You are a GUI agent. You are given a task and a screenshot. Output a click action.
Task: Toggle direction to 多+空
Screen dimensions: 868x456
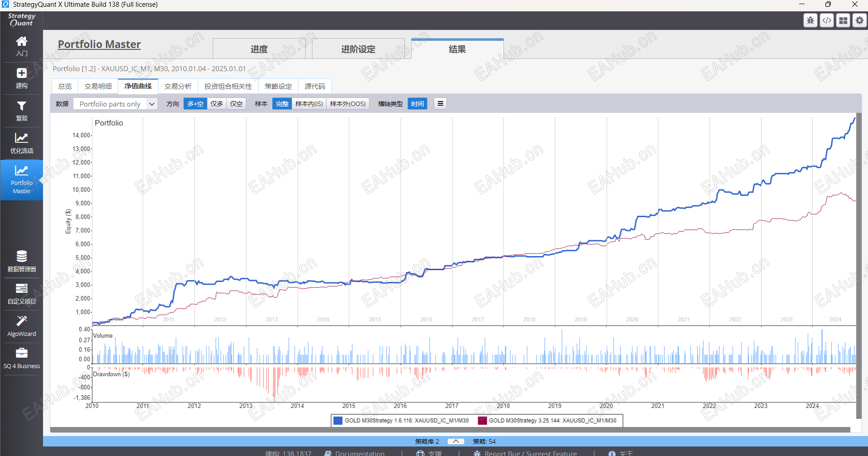[195, 104]
